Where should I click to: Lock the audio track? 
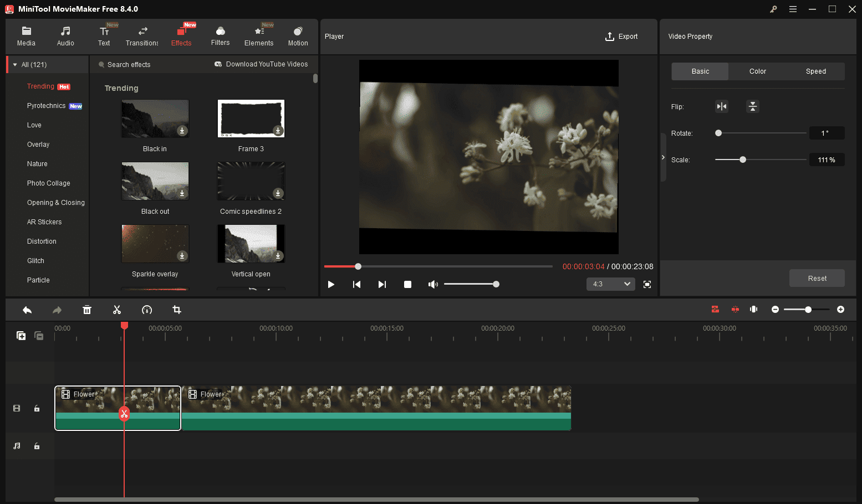click(37, 446)
